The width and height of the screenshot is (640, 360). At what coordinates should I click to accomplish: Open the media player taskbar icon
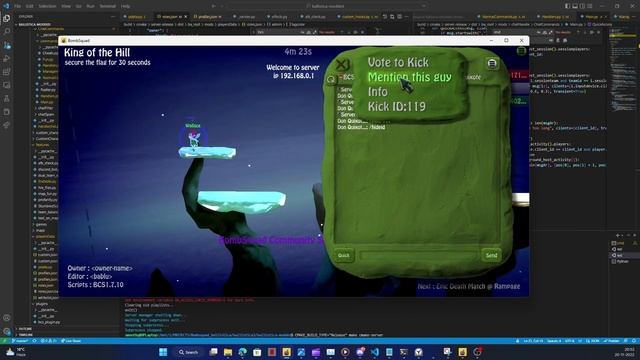coord(345,352)
